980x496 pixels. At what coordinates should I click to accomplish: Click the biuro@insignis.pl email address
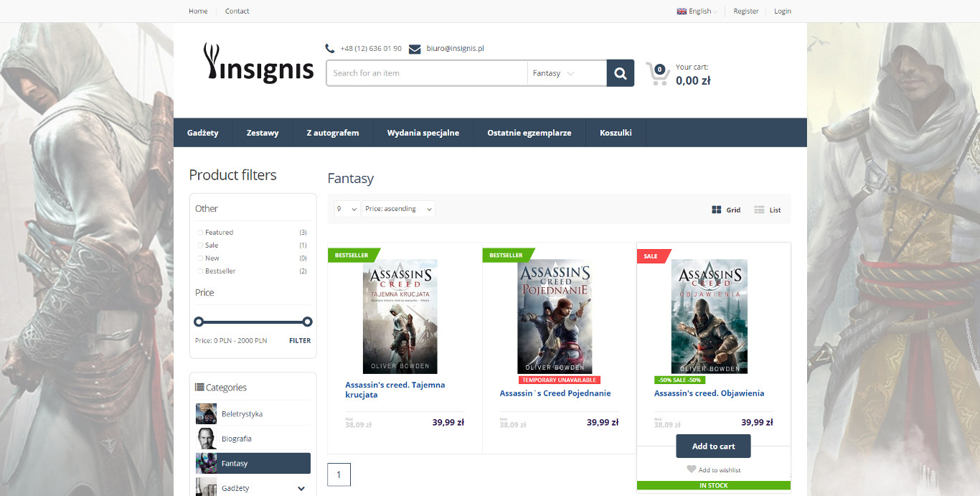(455, 49)
